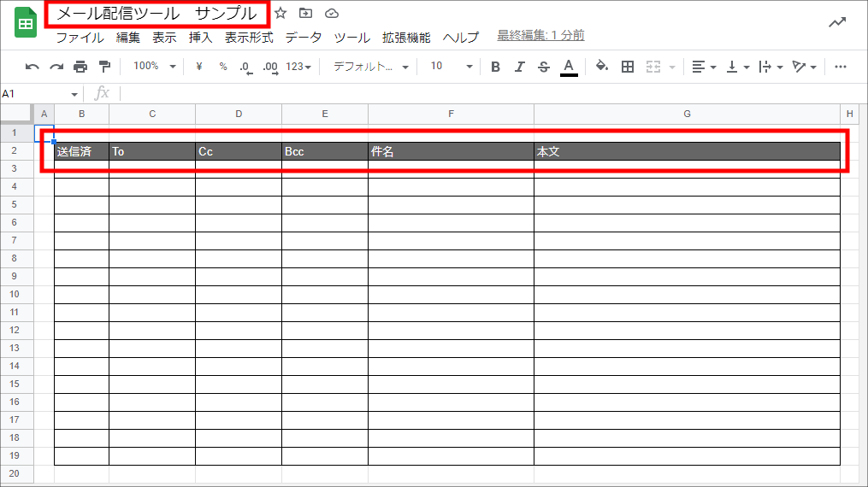Select row 19 header
The image size is (868, 487).
click(15, 455)
